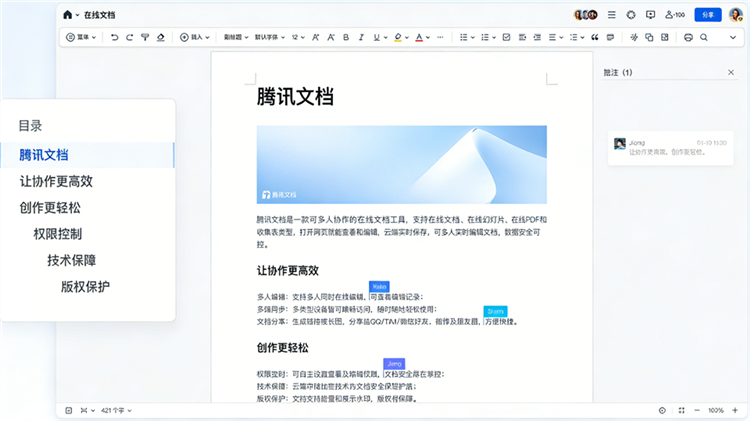The height and width of the screenshot is (421, 750).
Task: Click the smart assistant sparkle icon
Action: click(634, 37)
